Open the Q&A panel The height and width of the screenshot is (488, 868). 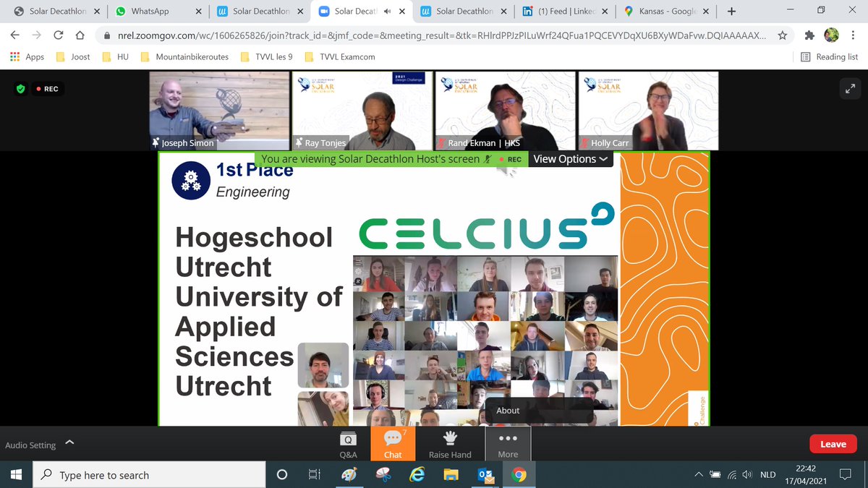pyautogui.click(x=348, y=444)
